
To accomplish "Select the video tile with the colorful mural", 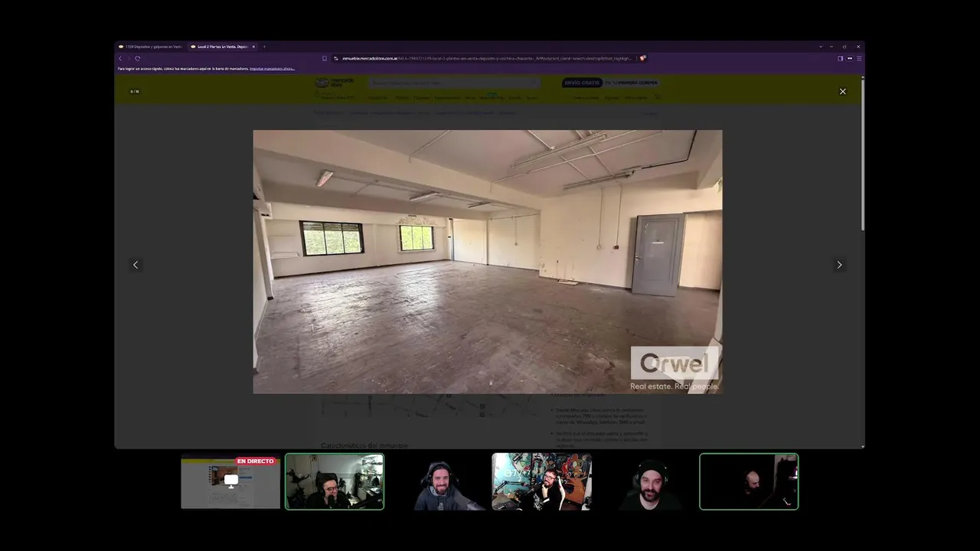I will [541, 481].
